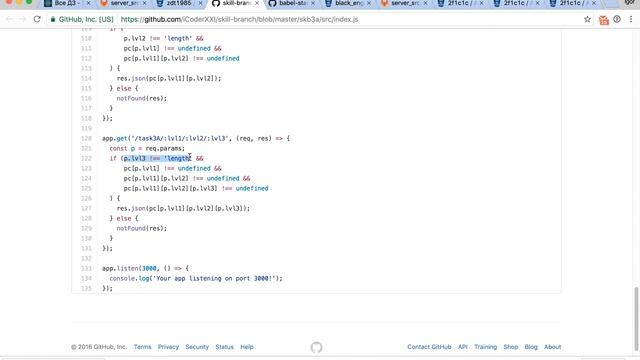Click the 'notFound(res);' call on line 116
Screen dimensions: 640x360
point(142,98)
